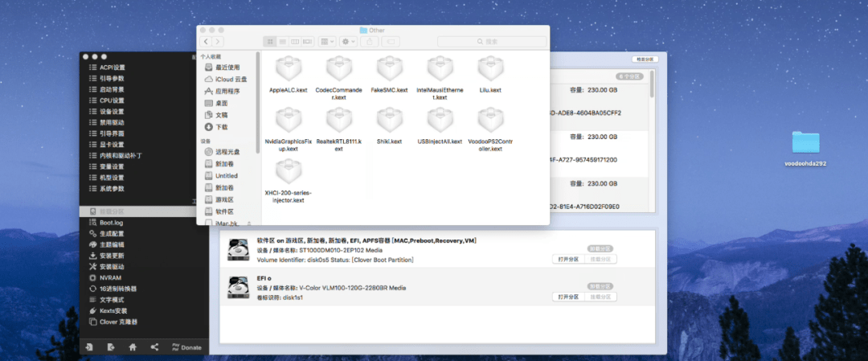Click the PayPal Donate button

click(187, 347)
